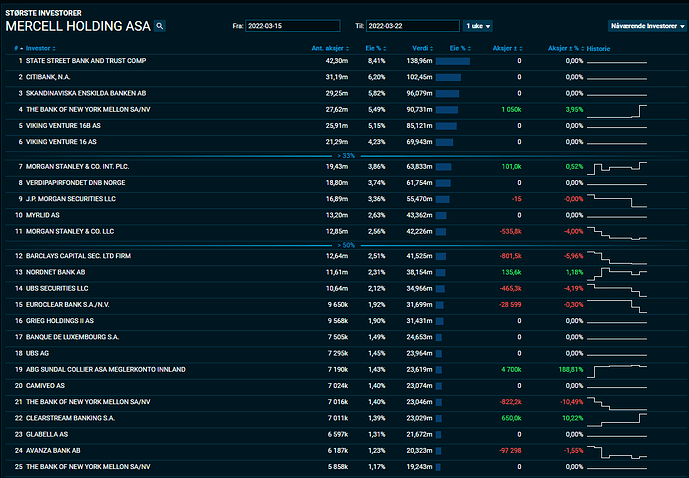
Task: Click 138,96m value for State Street
Action: (x=419, y=61)
